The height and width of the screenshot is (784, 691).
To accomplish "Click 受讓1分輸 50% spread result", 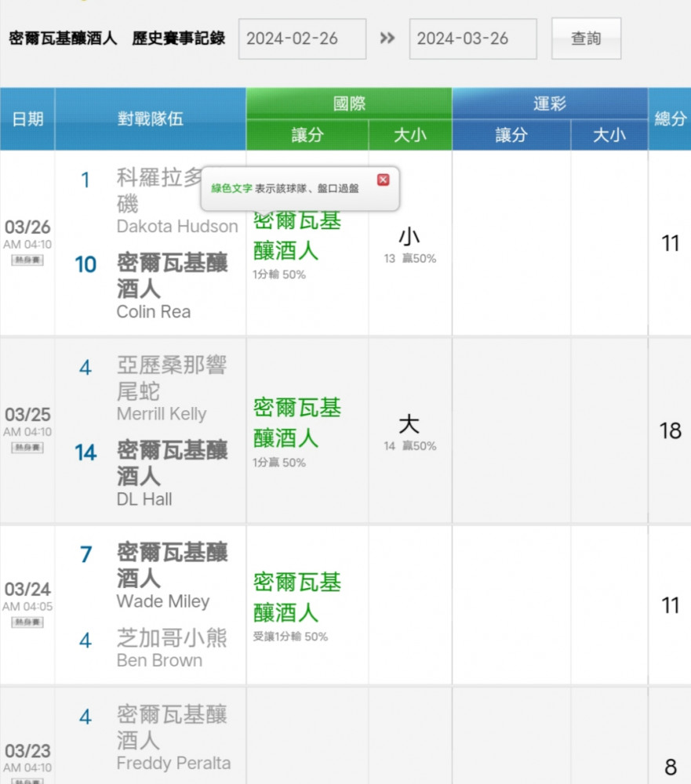I will click(290, 637).
